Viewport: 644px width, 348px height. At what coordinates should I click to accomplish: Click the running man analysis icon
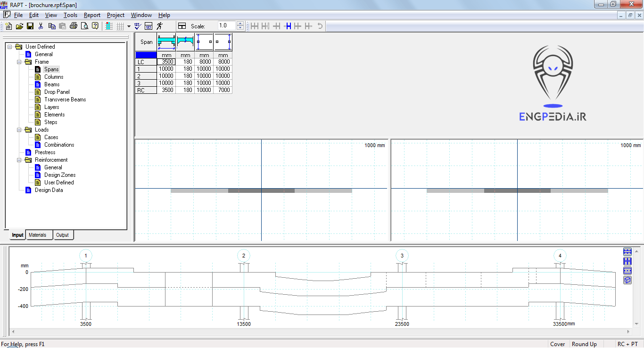160,26
